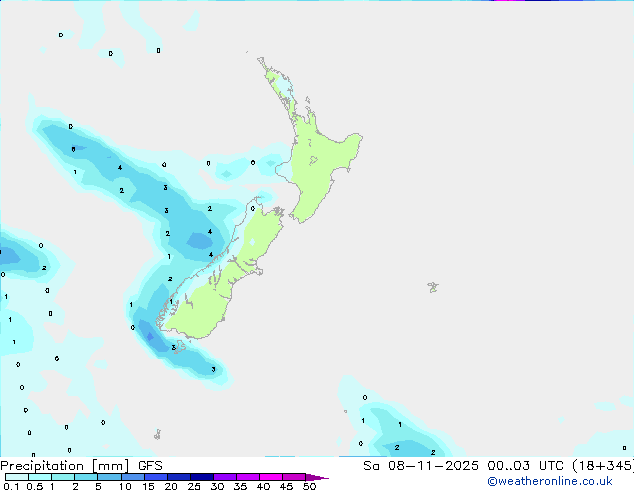
Task: Select the 0.1 mm legend color swatch
Action: (17, 477)
